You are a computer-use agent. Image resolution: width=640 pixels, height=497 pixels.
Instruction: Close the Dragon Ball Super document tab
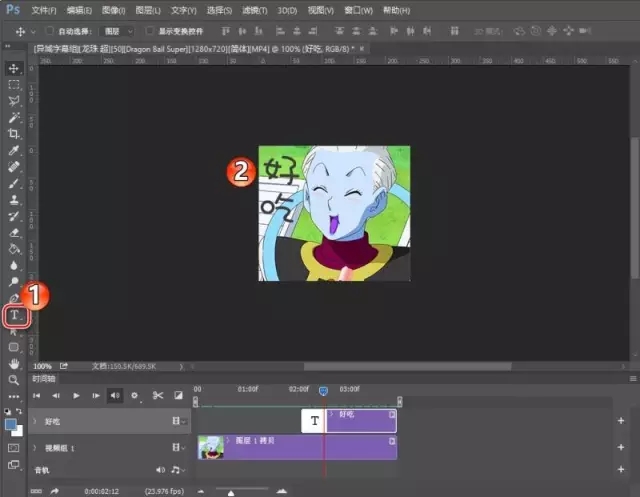coord(362,49)
